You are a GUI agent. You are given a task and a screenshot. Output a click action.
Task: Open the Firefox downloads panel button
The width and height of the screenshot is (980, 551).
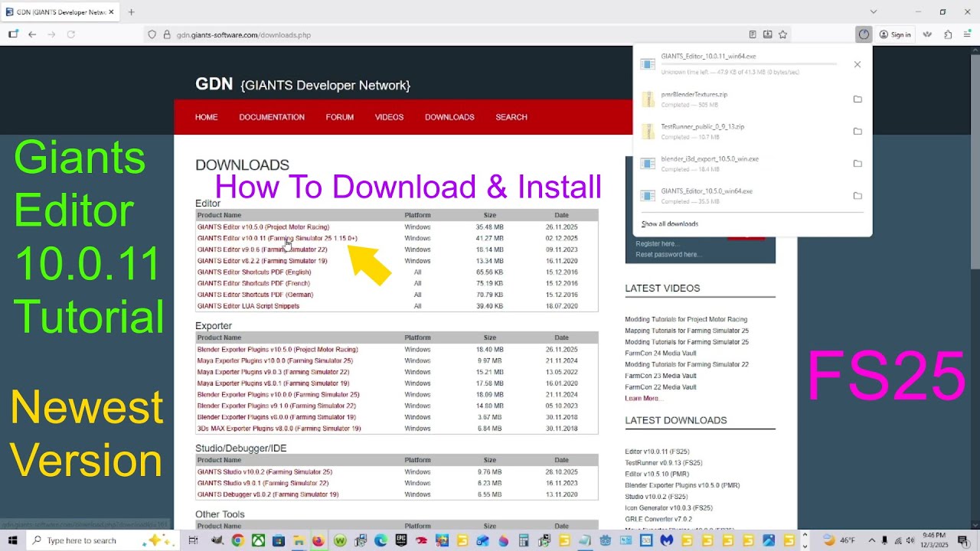pos(864,34)
